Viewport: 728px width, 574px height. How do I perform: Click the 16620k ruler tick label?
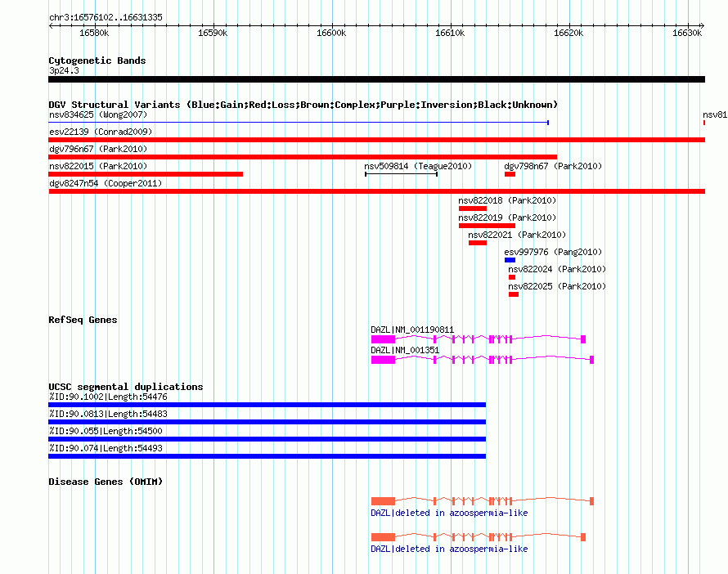tap(568, 33)
